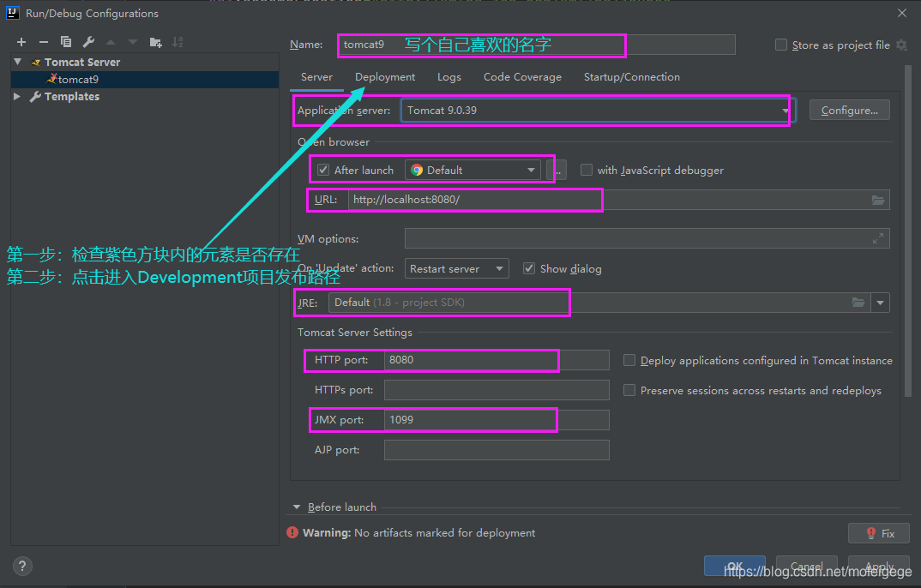Select tomcat9 configuration in the tree

point(144,79)
